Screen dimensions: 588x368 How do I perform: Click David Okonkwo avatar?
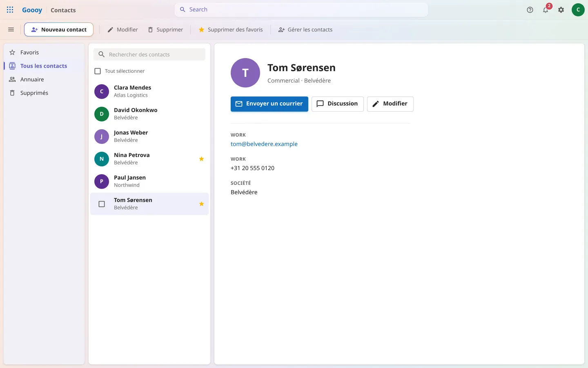click(102, 114)
